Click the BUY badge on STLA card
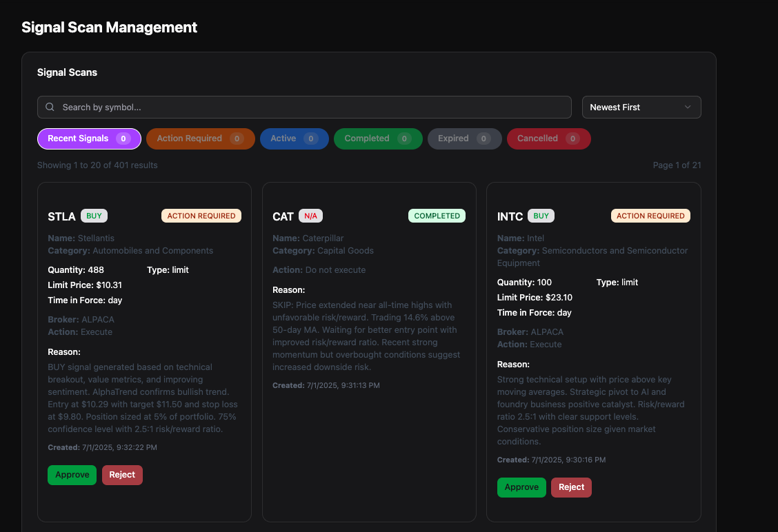This screenshot has width=778, height=532. (x=94, y=215)
